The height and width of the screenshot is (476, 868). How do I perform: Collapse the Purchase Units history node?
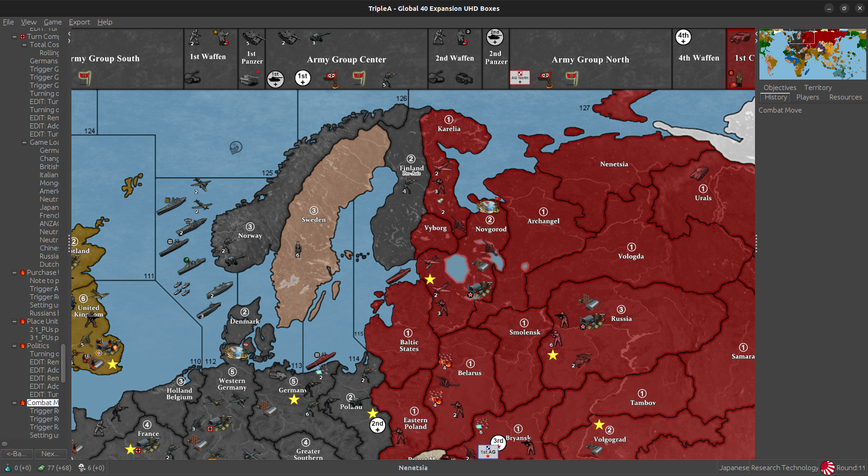click(14, 273)
